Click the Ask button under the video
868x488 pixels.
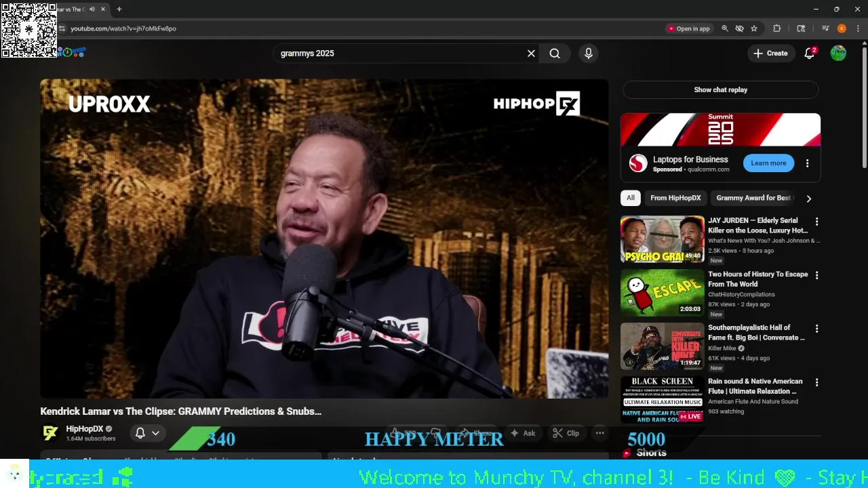[x=522, y=433]
